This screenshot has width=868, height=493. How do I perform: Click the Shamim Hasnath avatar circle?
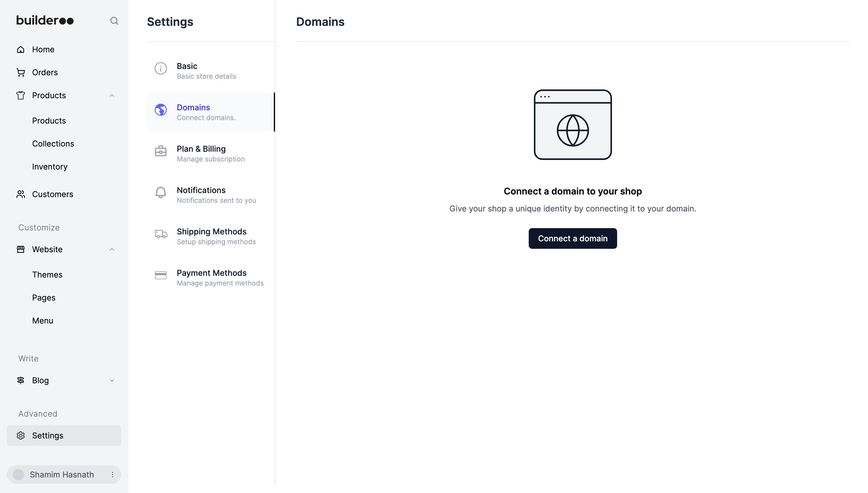[x=18, y=475]
